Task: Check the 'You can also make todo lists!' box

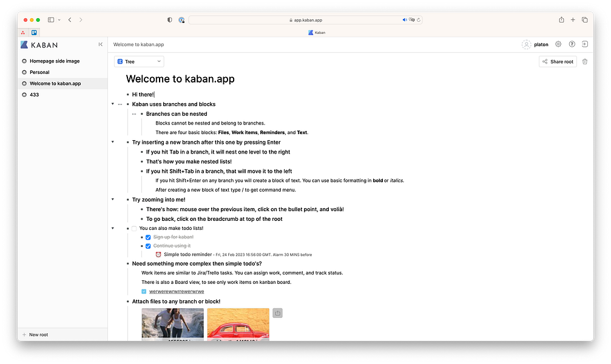Action: [134, 228]
